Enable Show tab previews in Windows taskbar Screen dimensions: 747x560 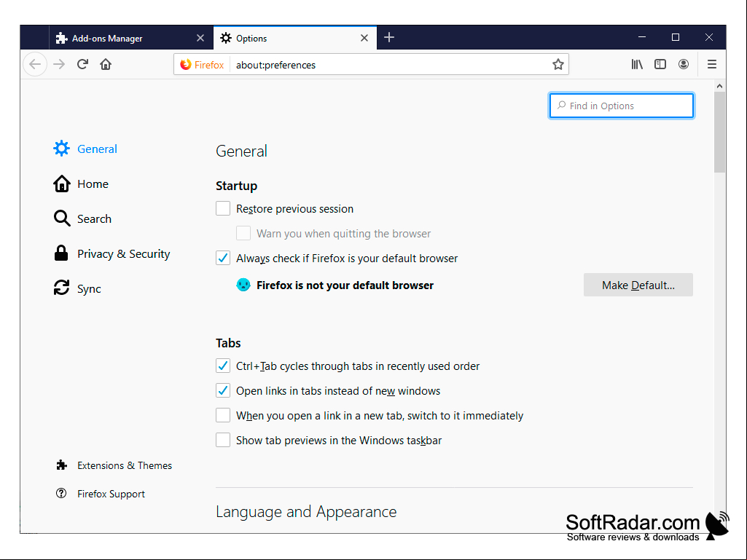[223, 440]
